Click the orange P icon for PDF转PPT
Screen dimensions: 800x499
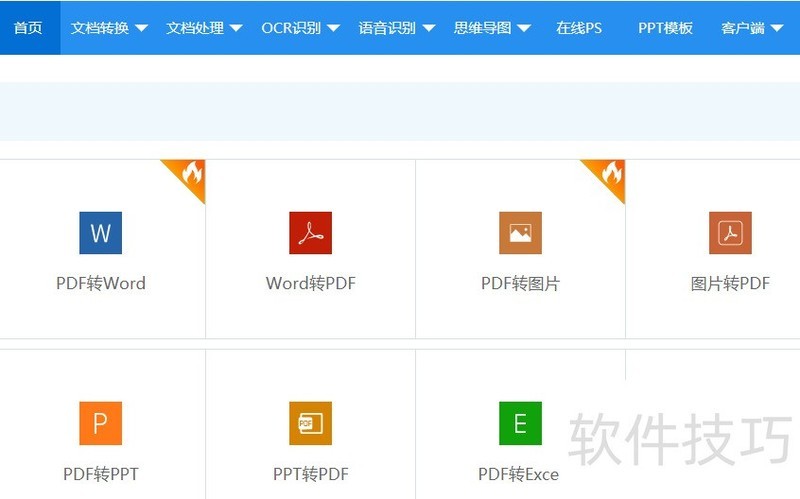[x=101, y=423]
